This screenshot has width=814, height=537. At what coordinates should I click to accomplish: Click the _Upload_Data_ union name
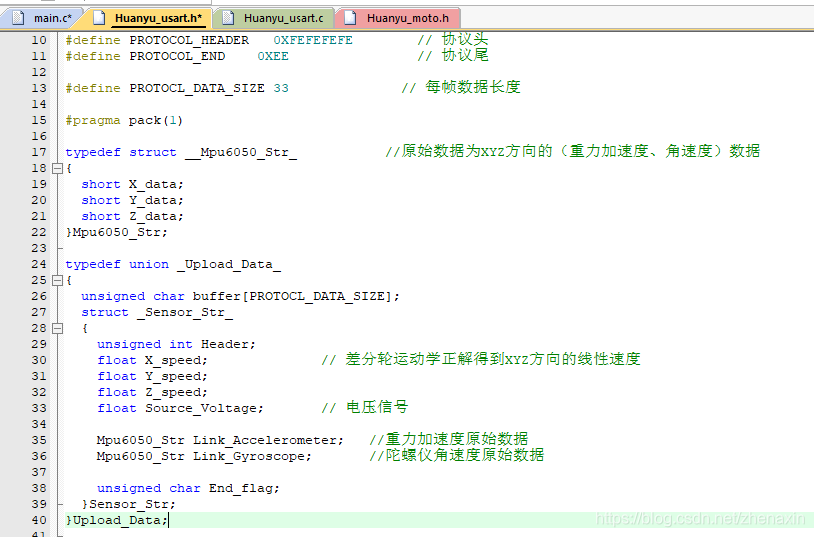tap(229, 264)
